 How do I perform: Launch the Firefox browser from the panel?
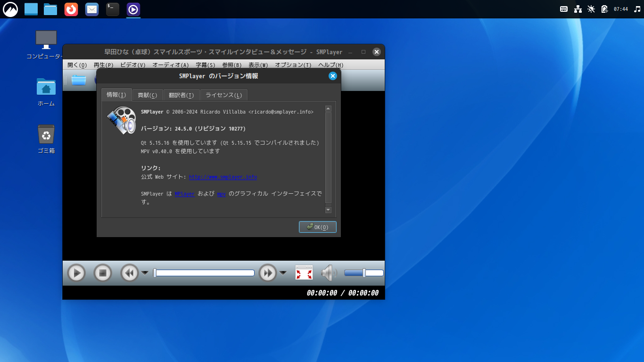(71, 9)
